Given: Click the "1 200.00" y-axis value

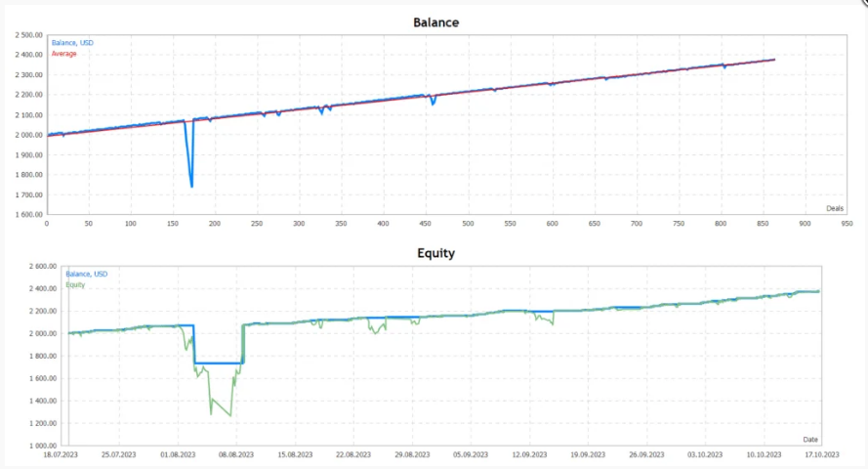Looking at the screenshot, I should pyautogui.click(x=43, y=424).
